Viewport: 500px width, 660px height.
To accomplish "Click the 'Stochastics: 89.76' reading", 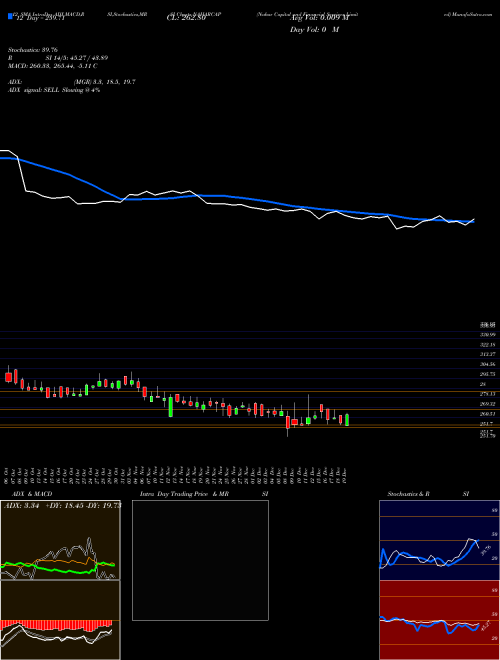I will point(33,50).
